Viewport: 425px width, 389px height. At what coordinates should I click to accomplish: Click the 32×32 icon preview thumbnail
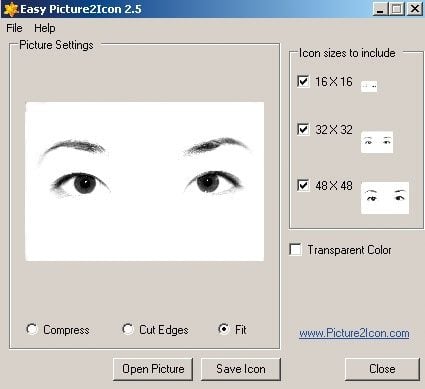pos(377,142)
